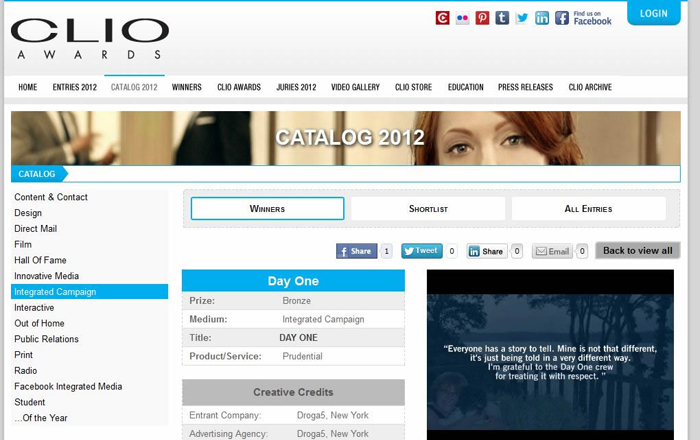This screenshot has height=440, width=700.
Task: Select Radio category in sidebar
Action: tap(25, 370)
